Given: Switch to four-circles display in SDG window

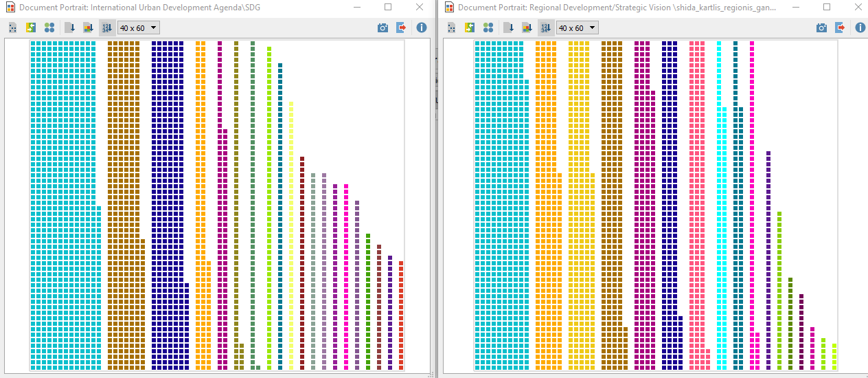Looking at the screenshot, I should [49, 28].
